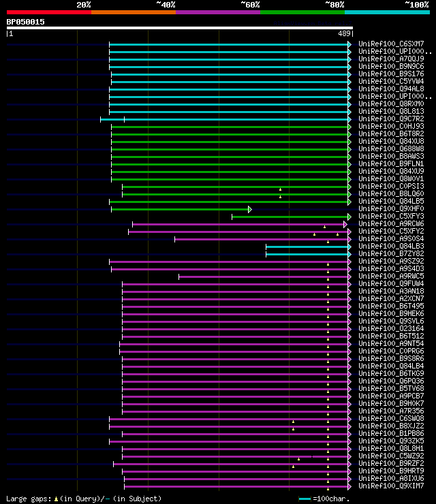Open hit UniRef100_Q94AL8
Image resolution: width=436 pixels, height=504 pixels.
tap(391, 89)
